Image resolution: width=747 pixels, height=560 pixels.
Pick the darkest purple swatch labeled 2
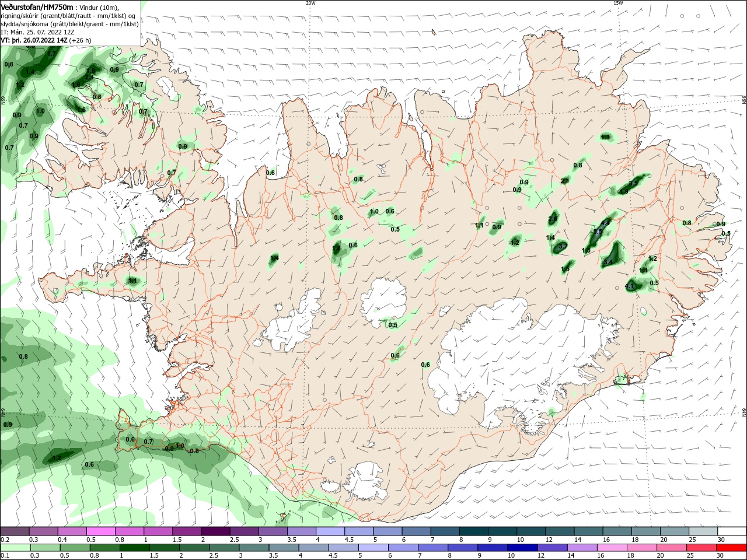coord(215,531)
